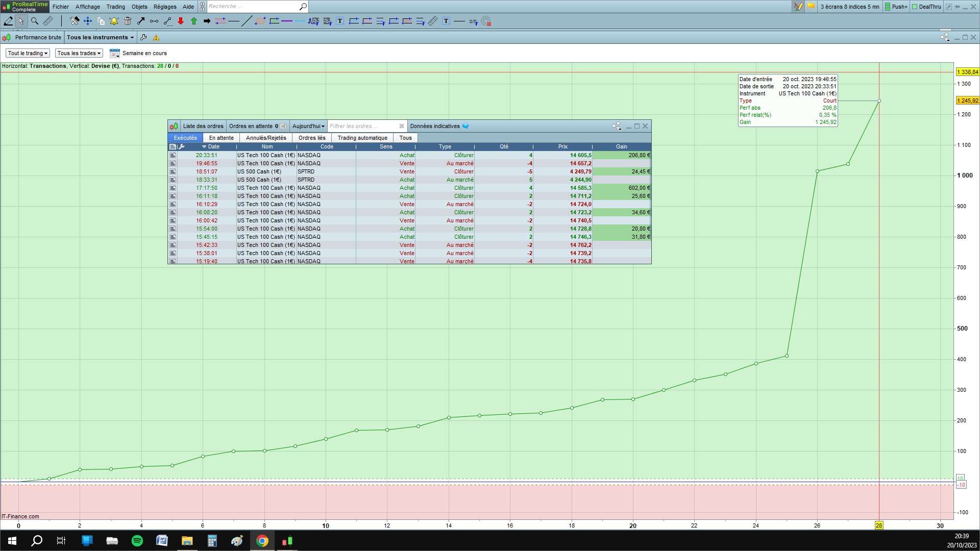Viewport: 980px width, 551px height.
Task: Select the red down arrow tool
Action: point(181,21)
